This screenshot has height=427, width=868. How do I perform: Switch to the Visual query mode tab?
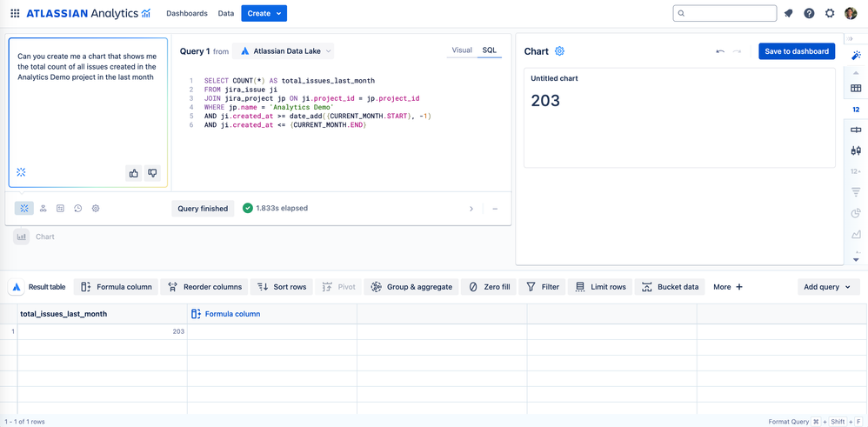(462, 50)
